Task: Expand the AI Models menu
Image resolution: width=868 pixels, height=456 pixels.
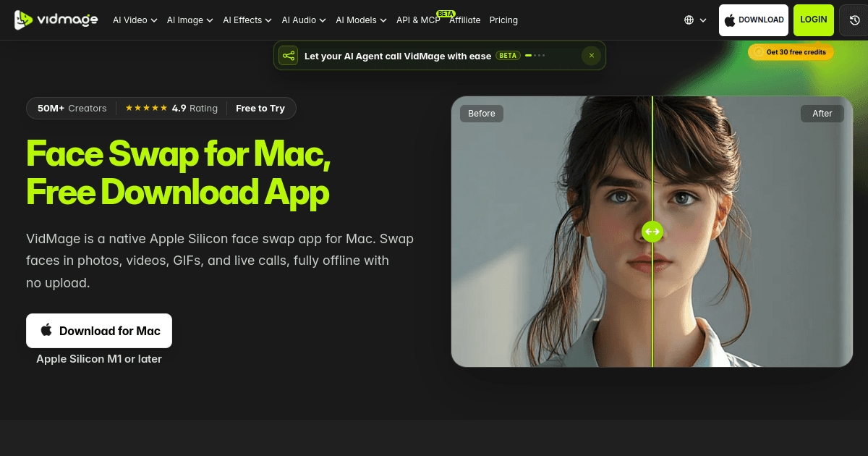Action: click(361, 20)
